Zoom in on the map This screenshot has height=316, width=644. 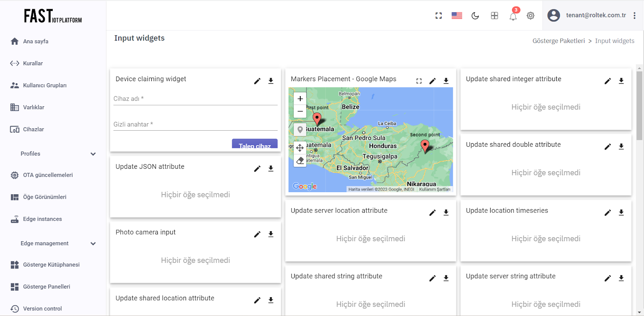[x=300, y=98]
